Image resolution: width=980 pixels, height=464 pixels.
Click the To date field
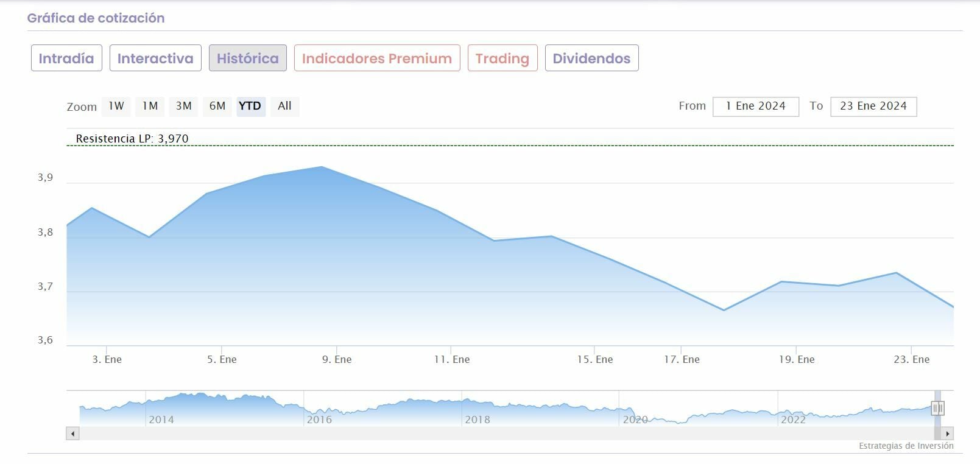(873, 106)
